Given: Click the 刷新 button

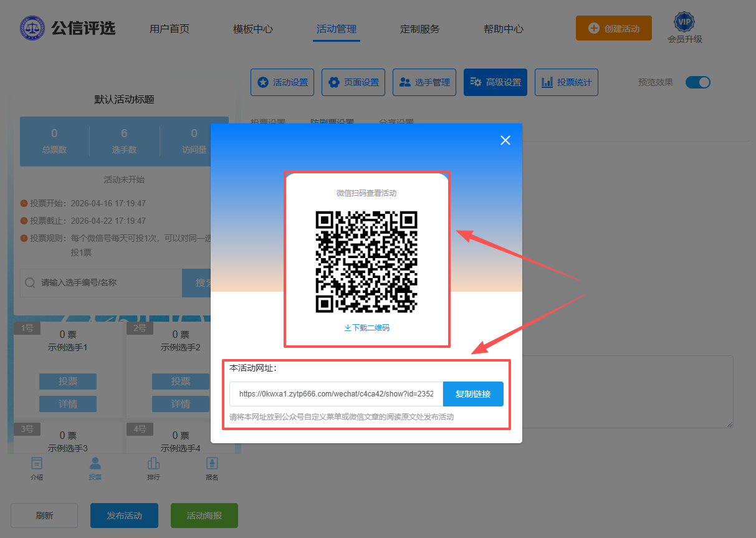Looking at the screenshot, I should 44,516.
